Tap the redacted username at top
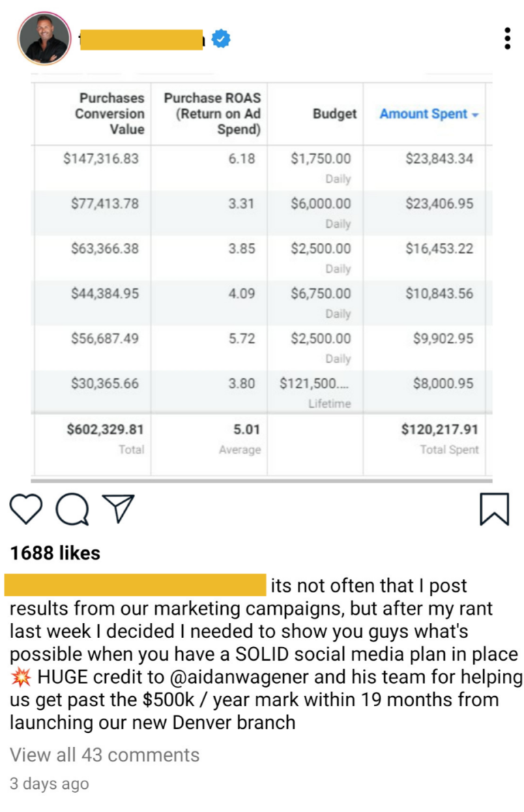 (141, 40)
